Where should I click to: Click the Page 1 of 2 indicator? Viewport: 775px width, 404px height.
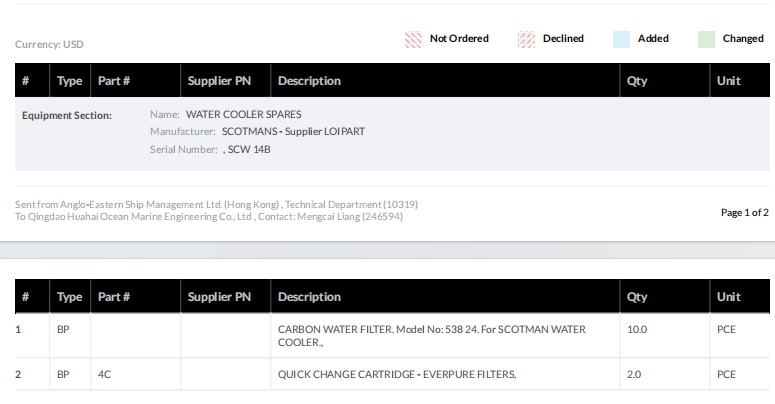pos(744,212)
